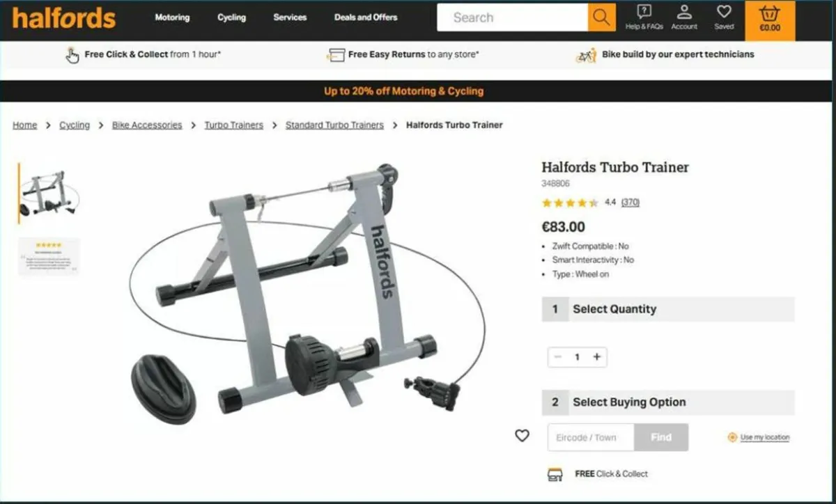Increase quantity with the plus button
The width and height of the screenshot is (836, 504).
click(596, 357)
